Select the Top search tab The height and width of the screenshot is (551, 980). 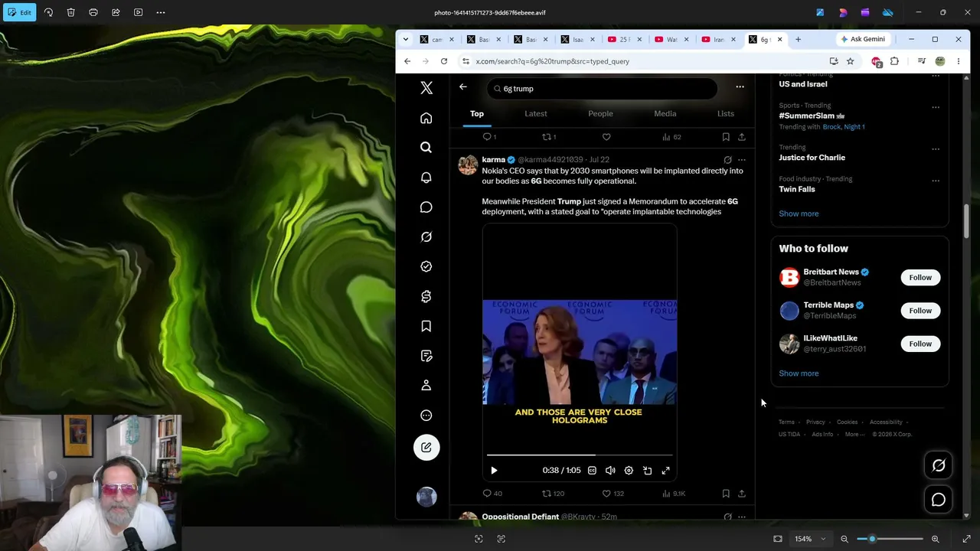pos(477,114)
